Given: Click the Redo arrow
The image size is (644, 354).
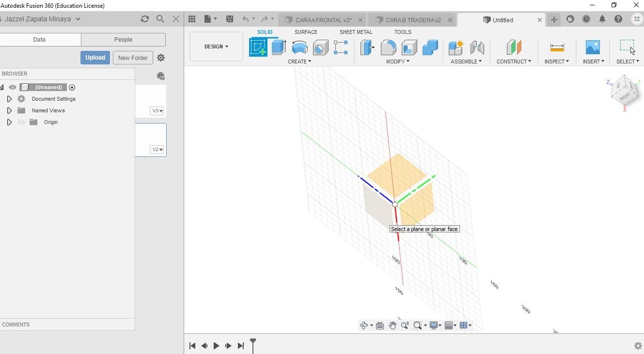Looking at the screenshot, I should point(264,19).
